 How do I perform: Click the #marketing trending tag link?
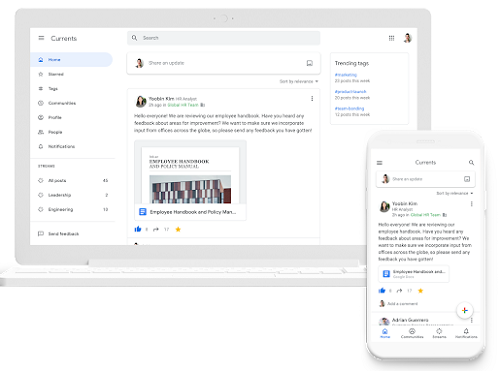pos(346,75)
